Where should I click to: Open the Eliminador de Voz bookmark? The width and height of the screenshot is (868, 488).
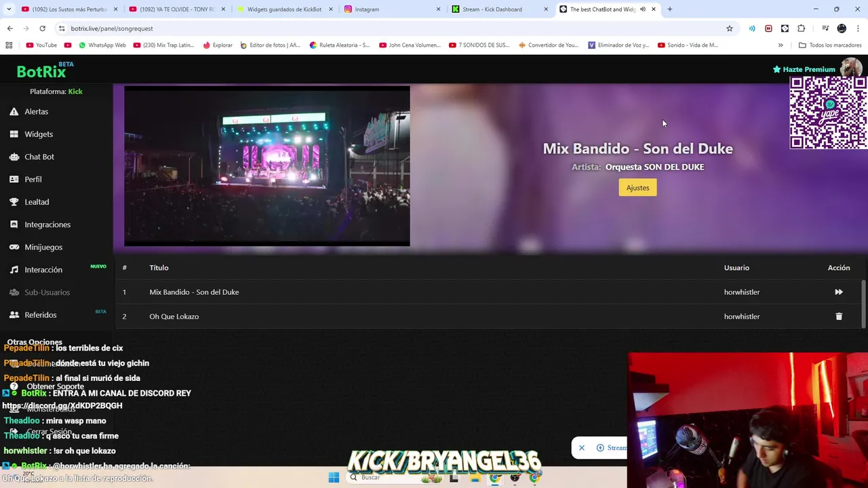[x=618, y=45]
